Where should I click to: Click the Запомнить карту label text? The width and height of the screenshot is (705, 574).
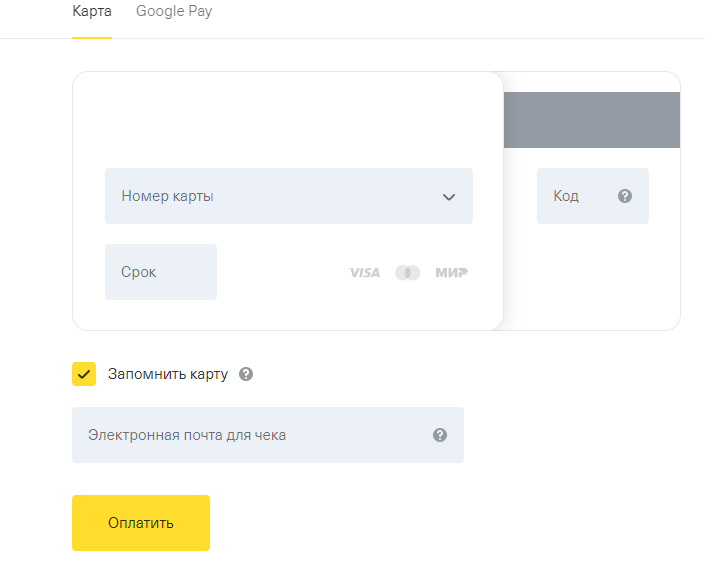pos(168,375)
